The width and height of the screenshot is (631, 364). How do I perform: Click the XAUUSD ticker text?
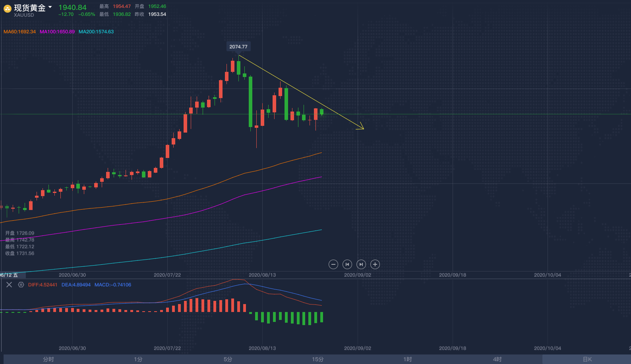(x=24, y=15)
